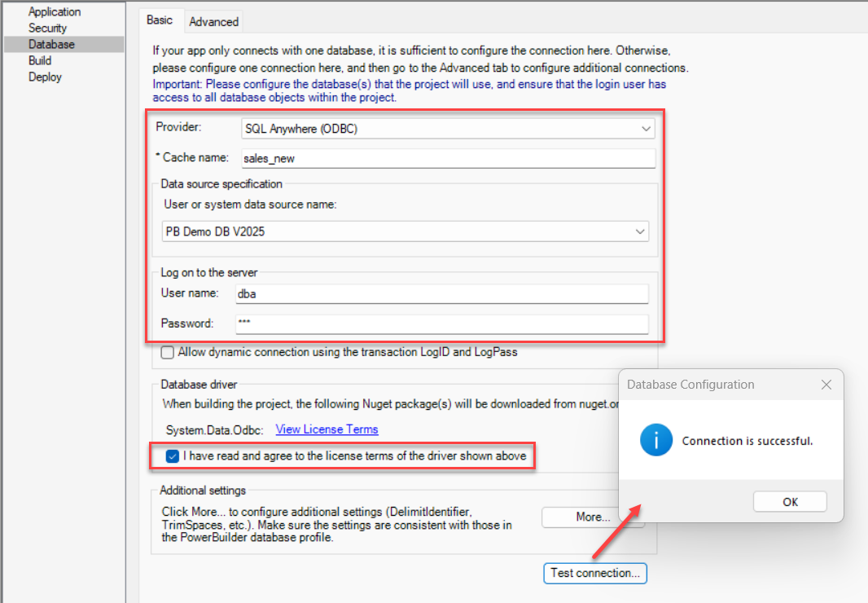Focus the User name input field
The height and width of the screenshot is (603, 868).
441,294
